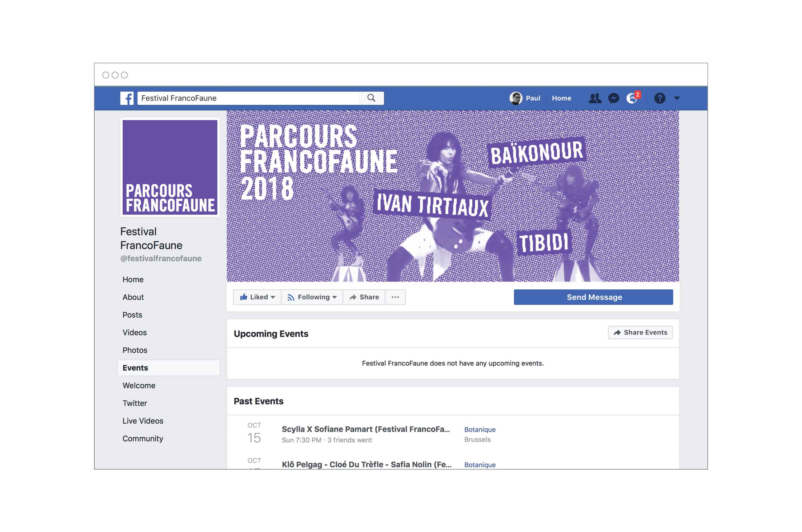Select Live Videos in page sidebar
802x532 pixels.
click(143, 421)
